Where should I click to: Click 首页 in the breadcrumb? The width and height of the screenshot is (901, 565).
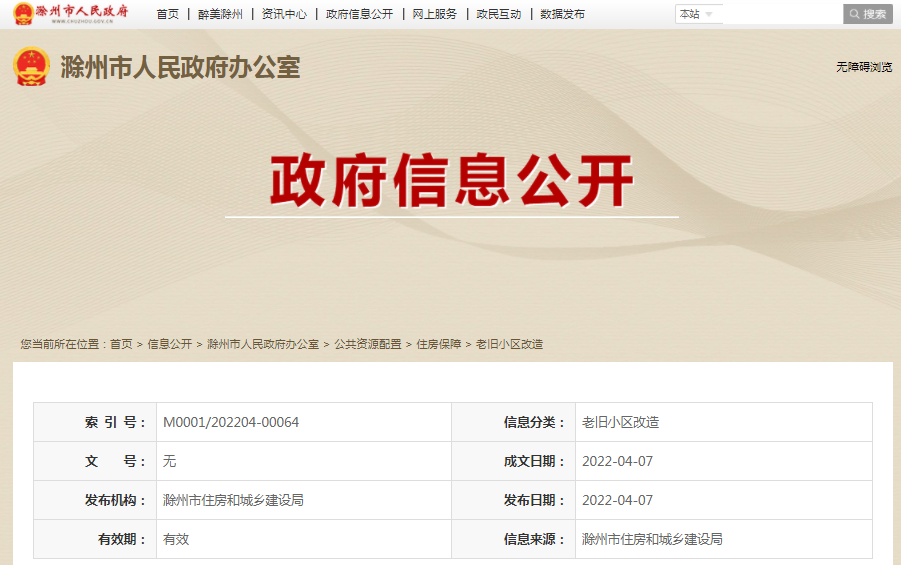coord(121,344)
